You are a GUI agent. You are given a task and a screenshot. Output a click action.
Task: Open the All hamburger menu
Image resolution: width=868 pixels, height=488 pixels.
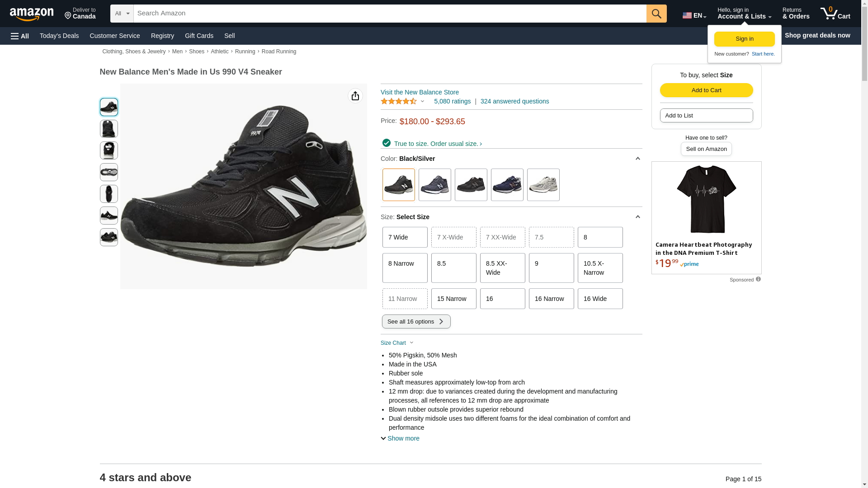pos(20,36)
